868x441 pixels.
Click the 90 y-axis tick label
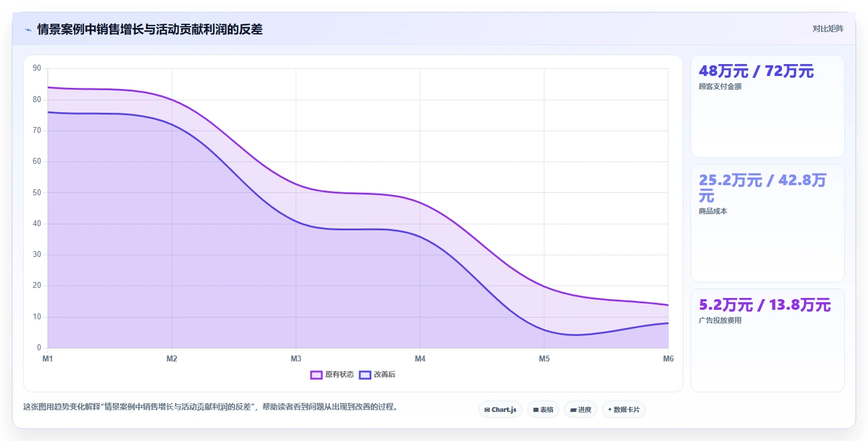pos(37,68)
